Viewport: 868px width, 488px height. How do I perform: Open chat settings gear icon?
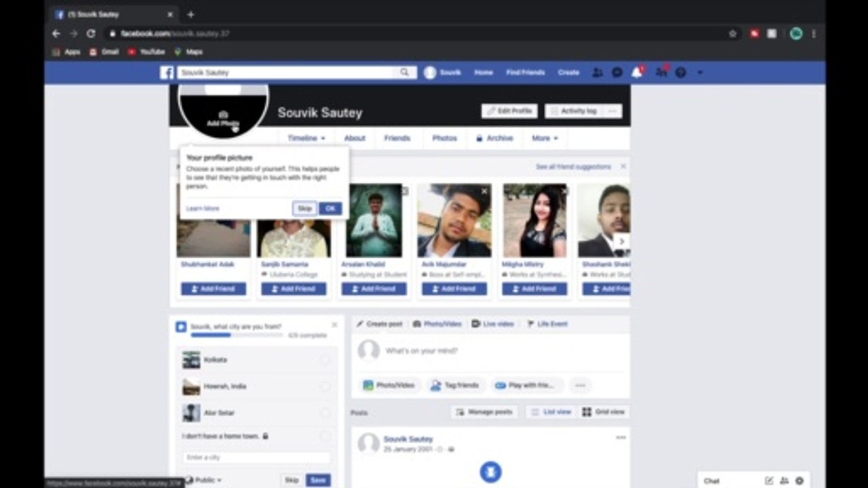[x=800, y=481]
